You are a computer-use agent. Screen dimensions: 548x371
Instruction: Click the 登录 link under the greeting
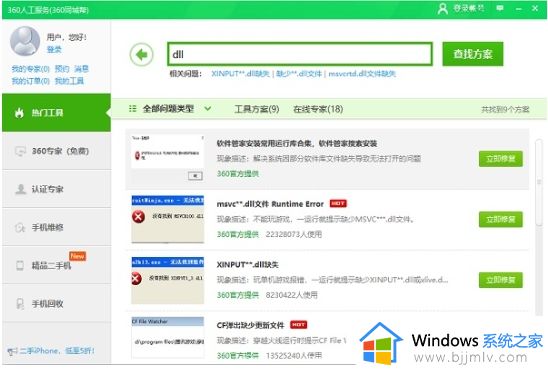point(54,50)
